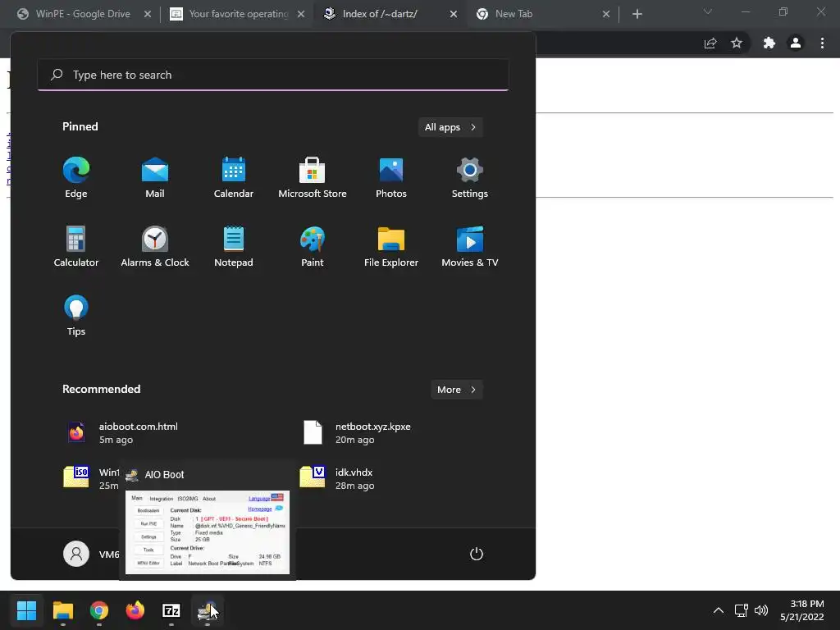Click the share page icon in Chrome

pos(710,43)
